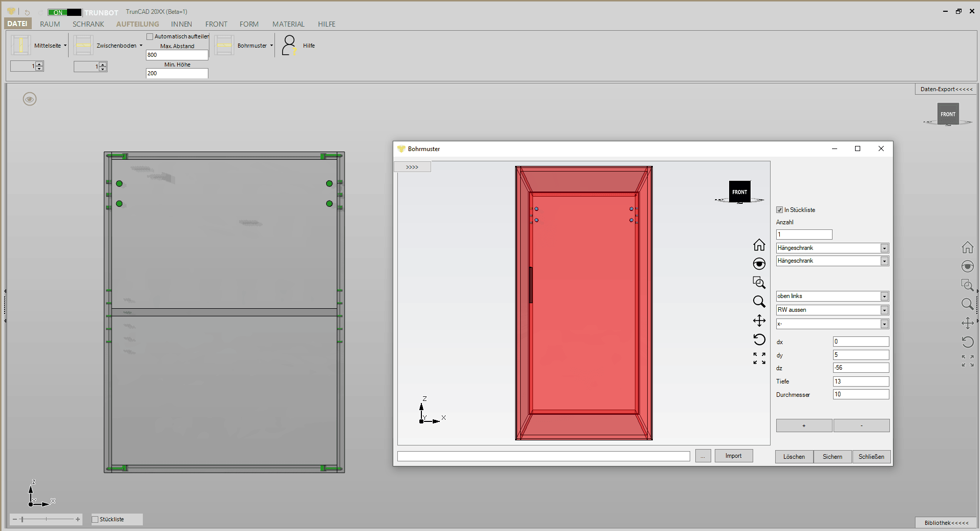Open the x- direction dropdown

884,324
